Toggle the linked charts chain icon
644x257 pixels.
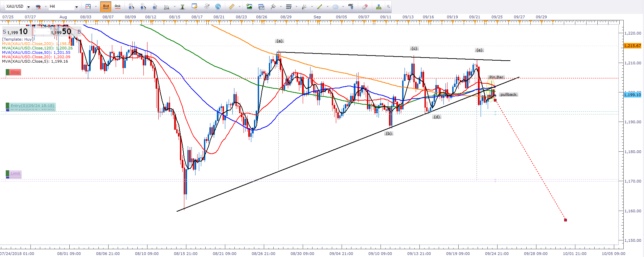point(38,6)
